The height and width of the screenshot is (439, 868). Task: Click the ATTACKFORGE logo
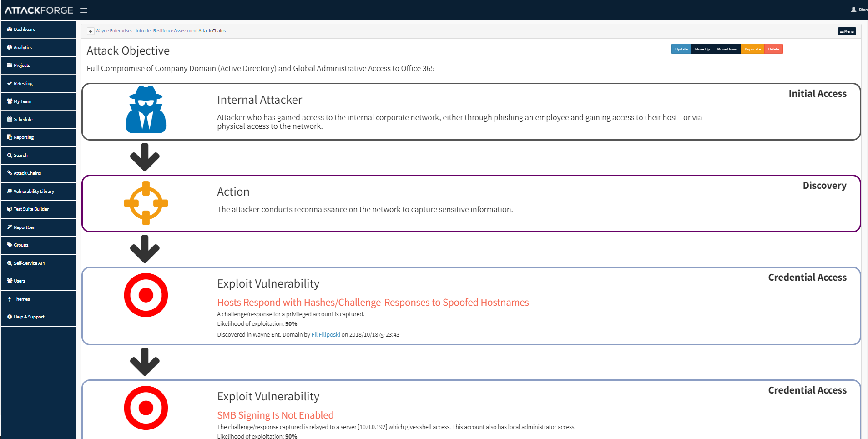(39, 10)
